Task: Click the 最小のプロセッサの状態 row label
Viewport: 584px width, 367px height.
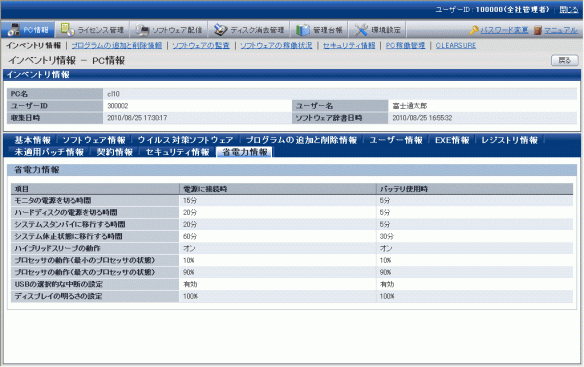Action: point(85,260)
